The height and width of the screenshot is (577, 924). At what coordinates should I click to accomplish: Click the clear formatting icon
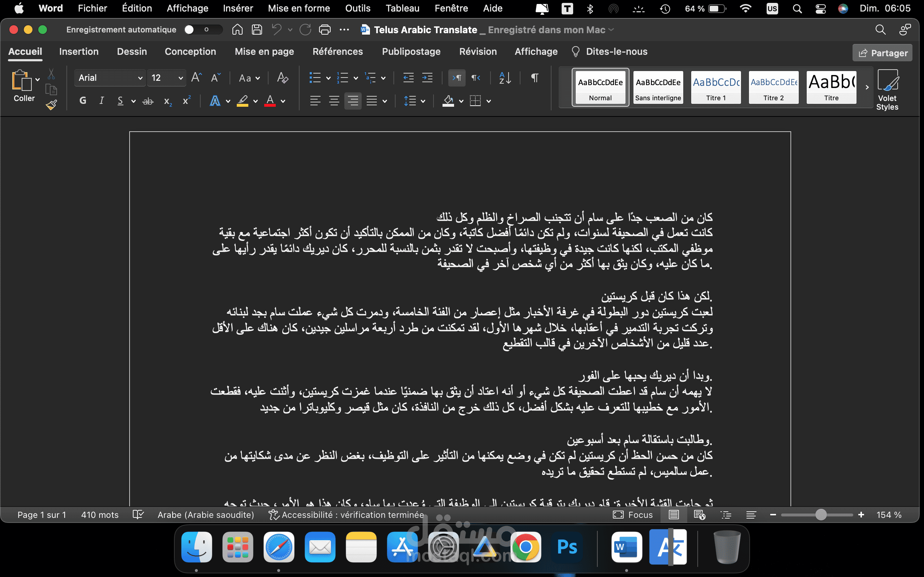pos(283,78)
